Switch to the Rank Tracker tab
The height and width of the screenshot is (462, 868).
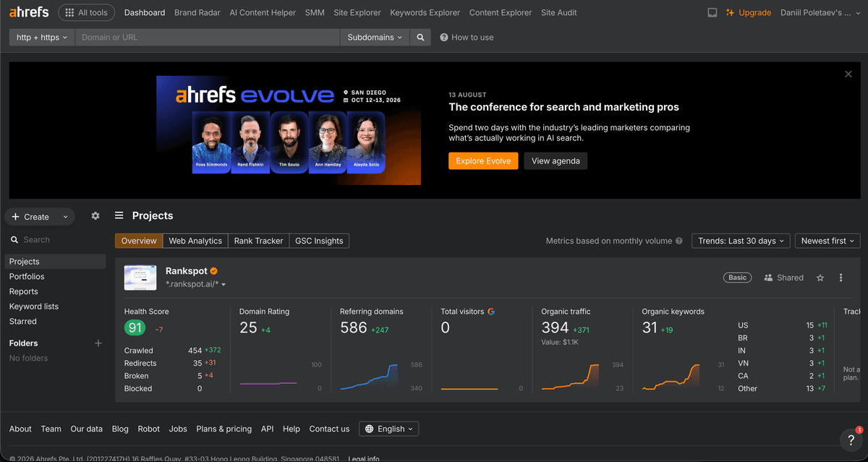[x=258, y=241]
